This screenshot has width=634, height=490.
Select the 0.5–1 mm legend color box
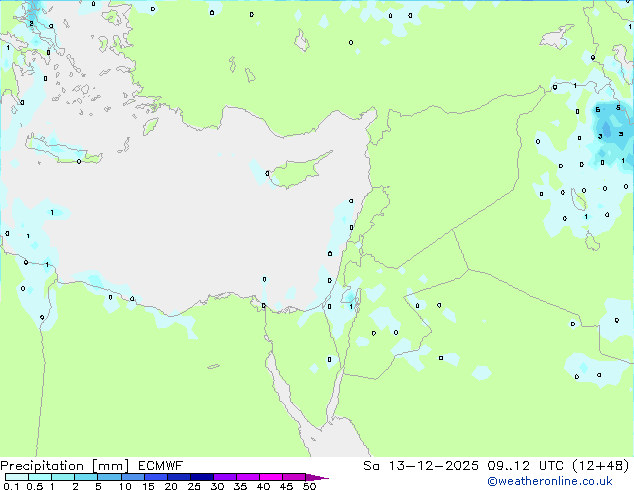coord(40,477)
